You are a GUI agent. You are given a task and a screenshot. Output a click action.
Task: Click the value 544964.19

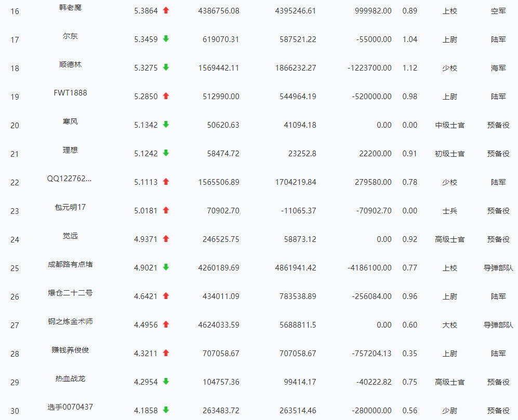tap(298, 97)
